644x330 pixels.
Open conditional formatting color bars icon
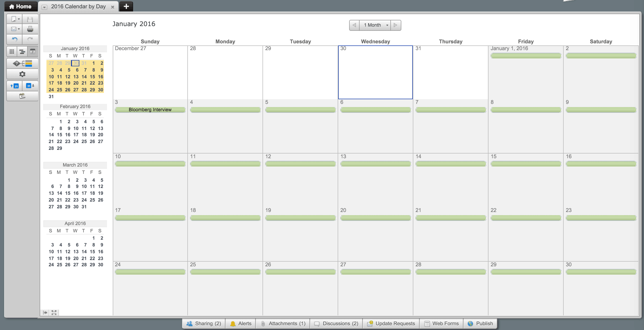pyautogui.click(x=22, y=63)
